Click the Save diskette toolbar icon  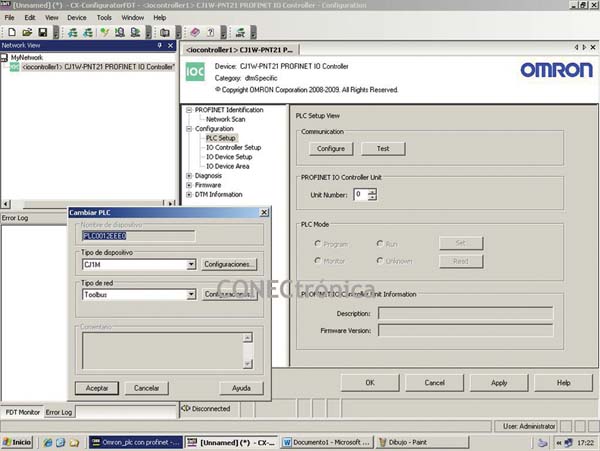click(x=40, y=32)
